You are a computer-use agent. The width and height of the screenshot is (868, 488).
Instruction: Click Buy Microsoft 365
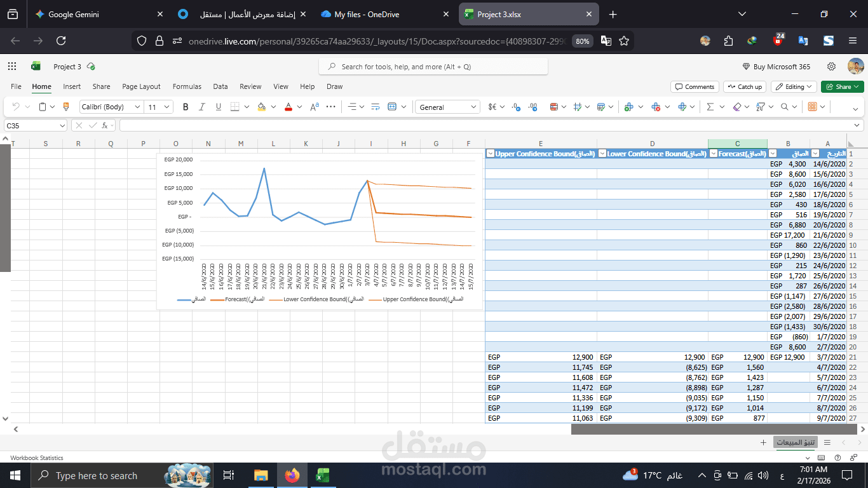776,67
